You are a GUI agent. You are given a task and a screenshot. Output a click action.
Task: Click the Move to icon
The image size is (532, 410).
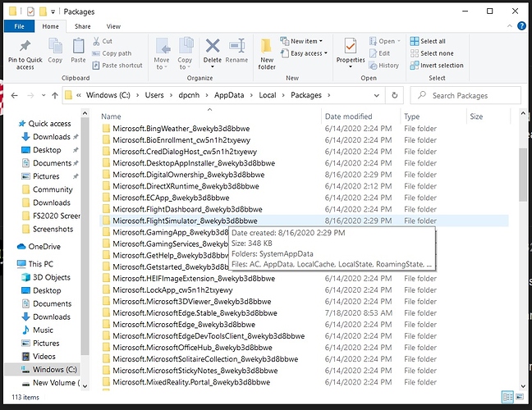pos(163,46)
